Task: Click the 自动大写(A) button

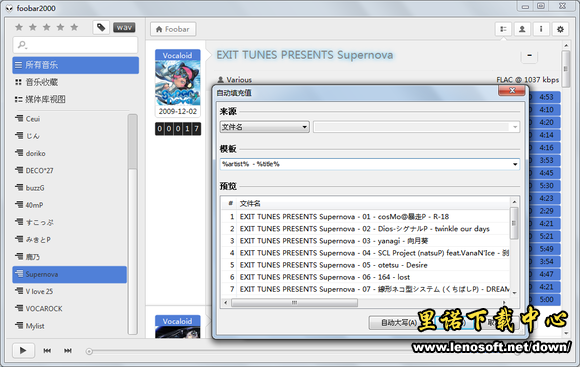Action: point(399,323)
